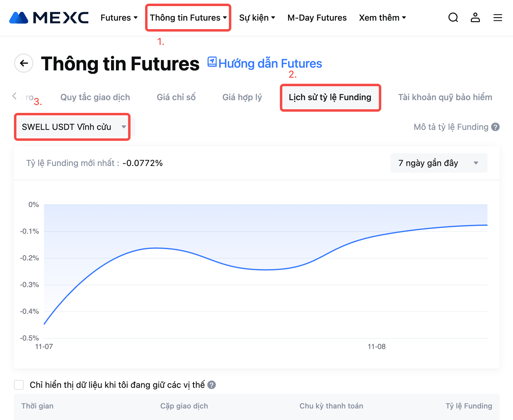Viewport: 513px width, 420px height.
Task: Expand the SWELL USDT contract selector
Action: click(73, 127)
